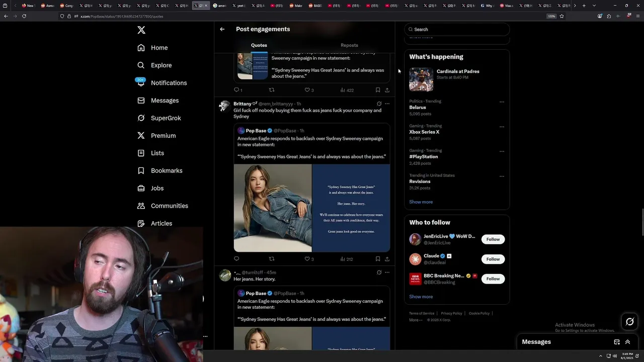Go back from Post engagements

click(222, 29)
